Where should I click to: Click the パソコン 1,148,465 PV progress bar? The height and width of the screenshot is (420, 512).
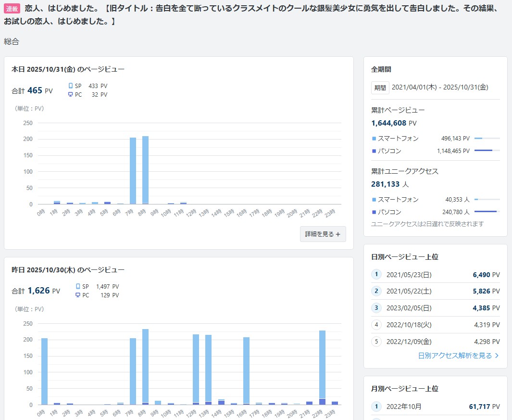click(487, 151)
